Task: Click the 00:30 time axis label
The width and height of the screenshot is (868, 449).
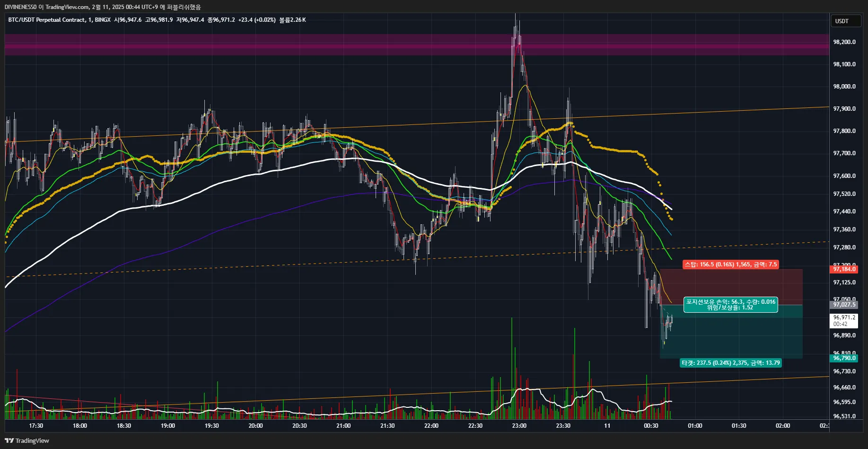Action: pos(651,426)
